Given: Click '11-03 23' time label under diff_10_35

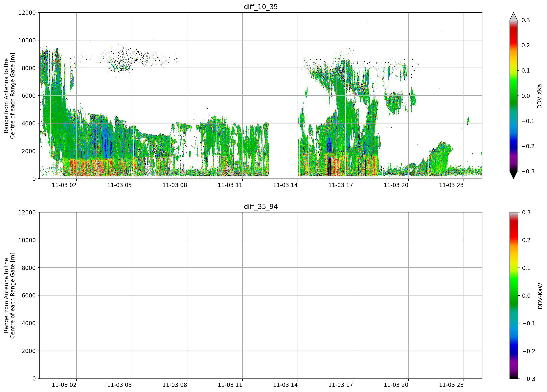Looking at the screenshot, I should 451,185.
